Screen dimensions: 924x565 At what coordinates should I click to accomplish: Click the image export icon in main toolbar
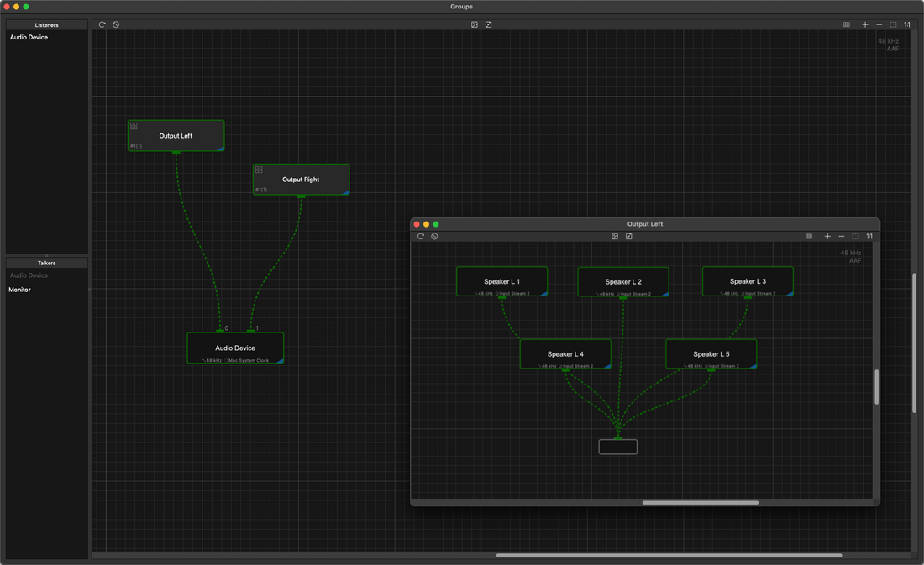475,24
